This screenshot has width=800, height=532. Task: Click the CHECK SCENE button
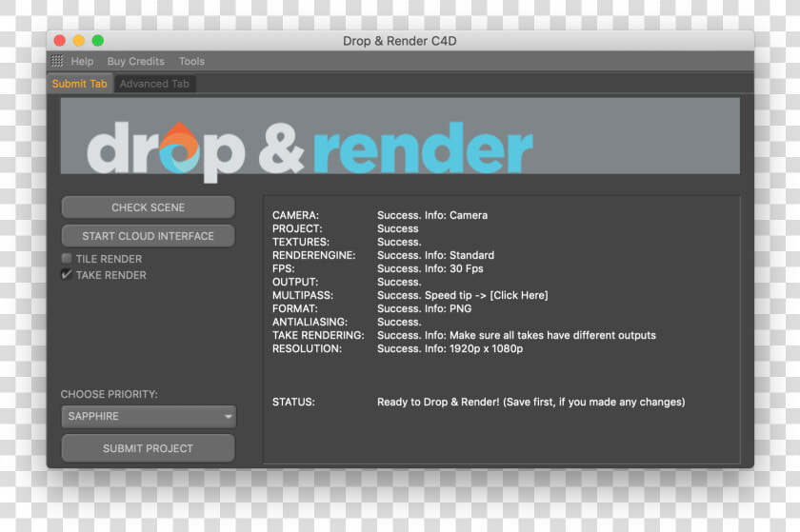tap(148, 207)
